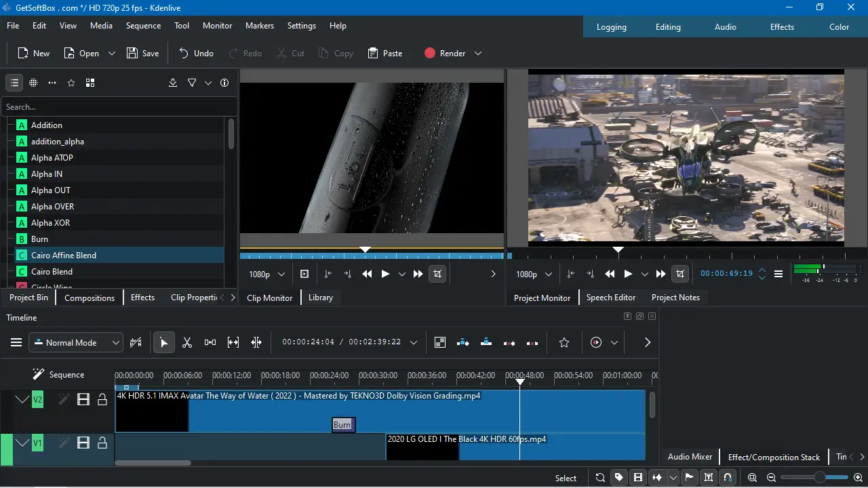Click the Paste button

point(384,54)
